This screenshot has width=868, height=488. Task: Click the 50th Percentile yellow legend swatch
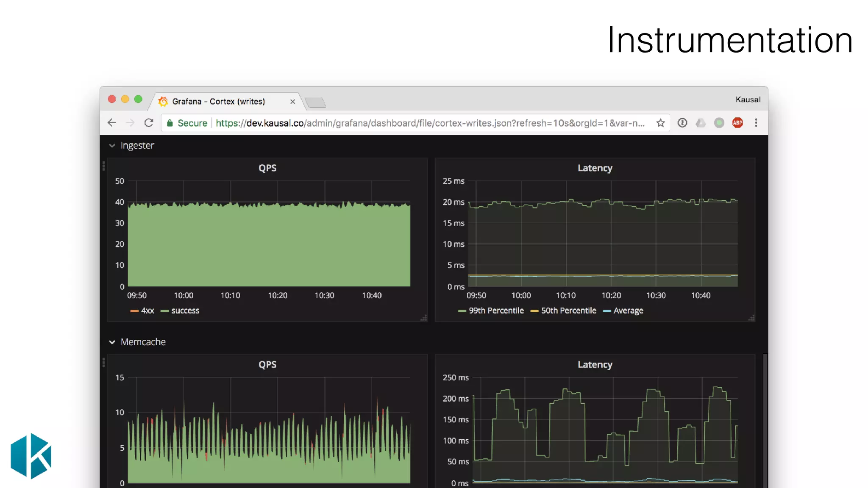point(534,311)
